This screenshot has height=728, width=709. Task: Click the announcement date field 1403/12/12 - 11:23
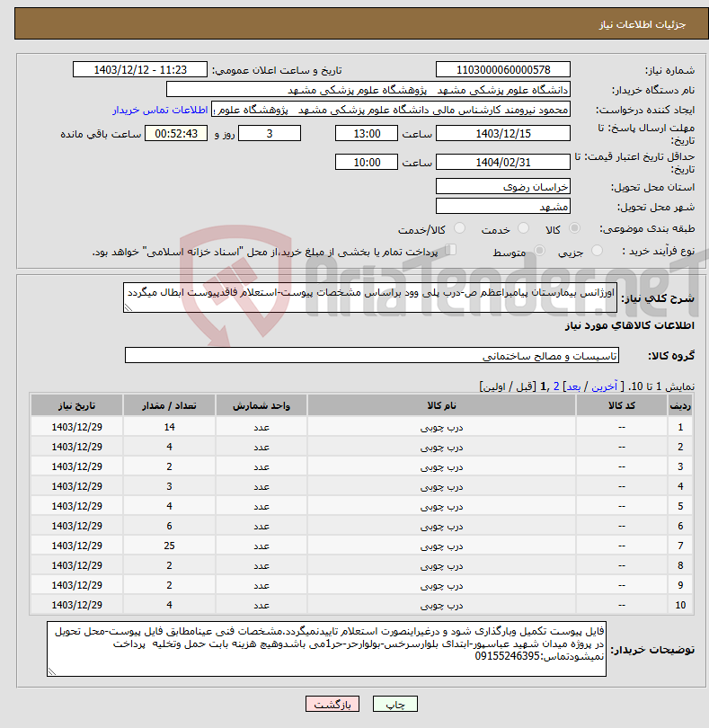[140, 69]
